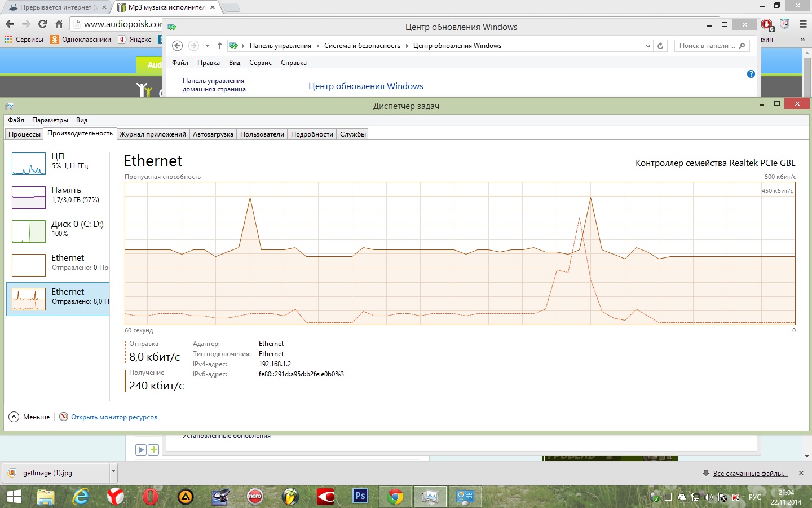Click the Photoshop icon in the taskbar
Viewport: 812px width, 508px height.
point(360,496)
